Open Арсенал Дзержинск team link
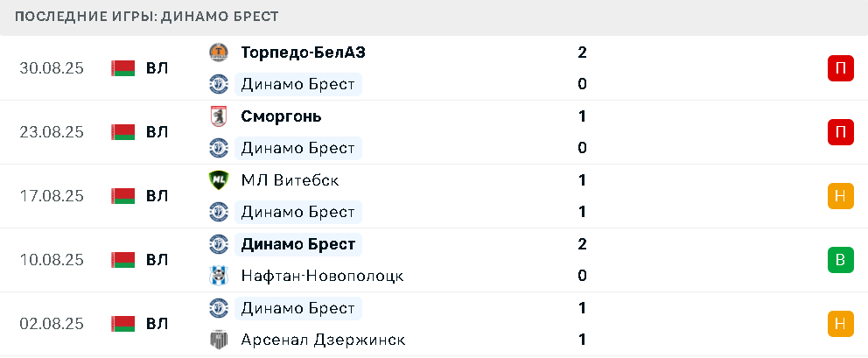This screenshot has height=358, width=868. [323, 340]
